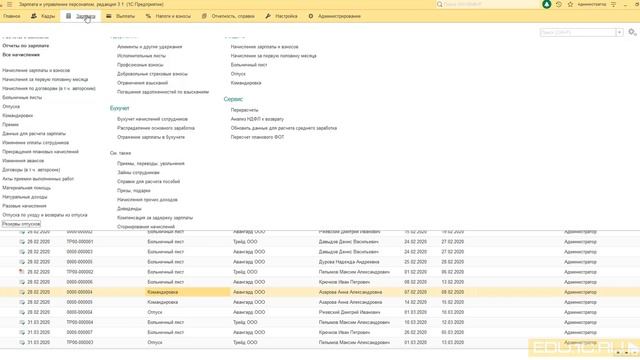This screenshot has height=360, width=640.
Task: Open Начисления за первую половину месяца in left list
Action: (45, 79)
